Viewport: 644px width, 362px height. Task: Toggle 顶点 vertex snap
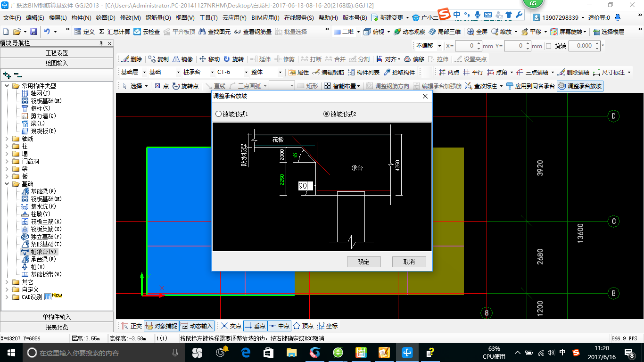[303, 326]
